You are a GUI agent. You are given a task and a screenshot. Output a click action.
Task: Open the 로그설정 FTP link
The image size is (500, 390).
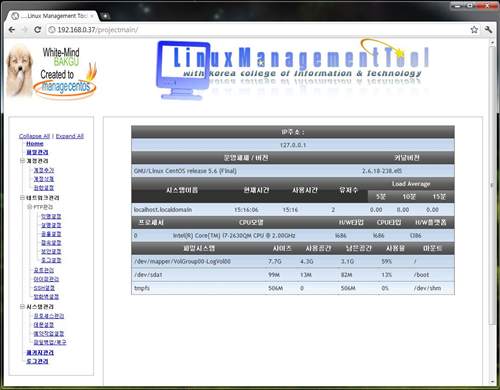click(x=51, y=260)
